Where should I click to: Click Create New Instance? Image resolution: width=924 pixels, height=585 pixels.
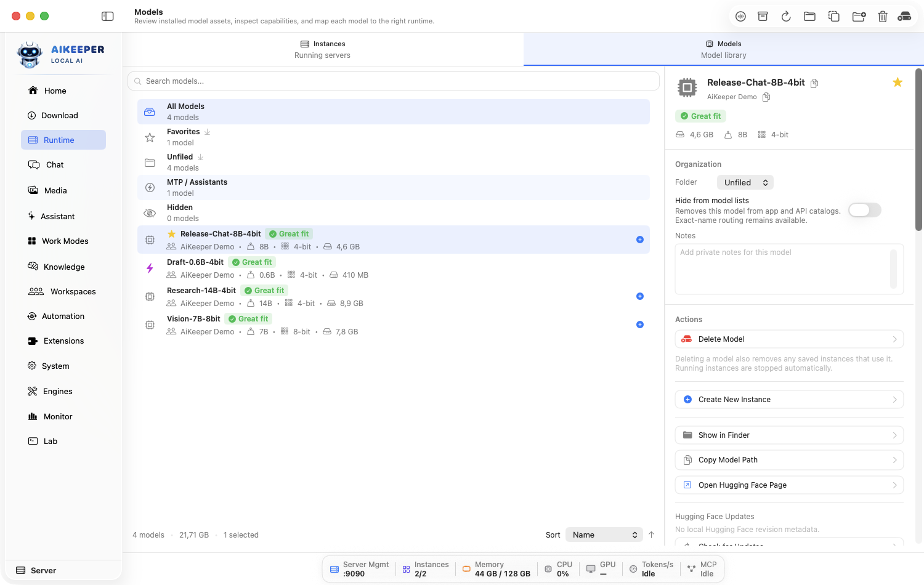click(789, 400)
